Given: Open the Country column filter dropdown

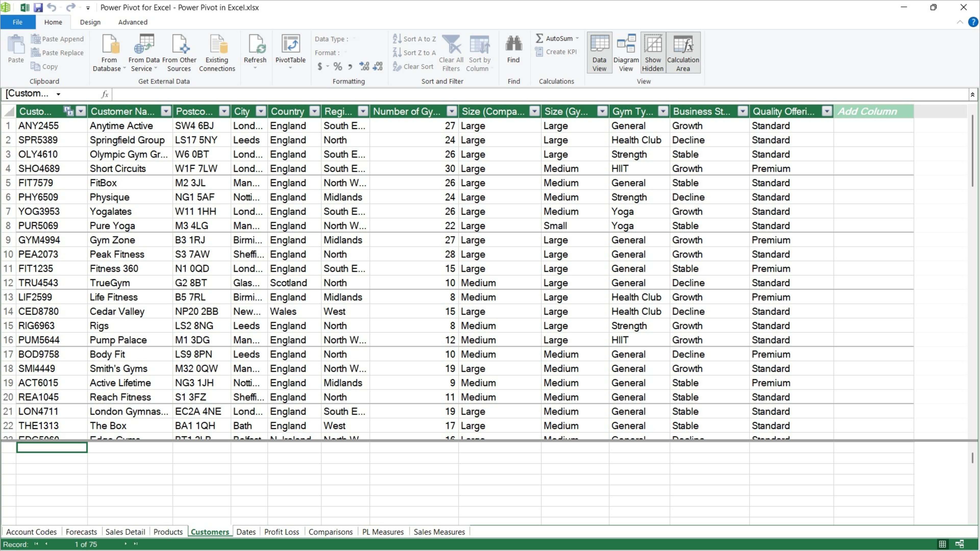Looking at the screenshot, I should 315,111.
